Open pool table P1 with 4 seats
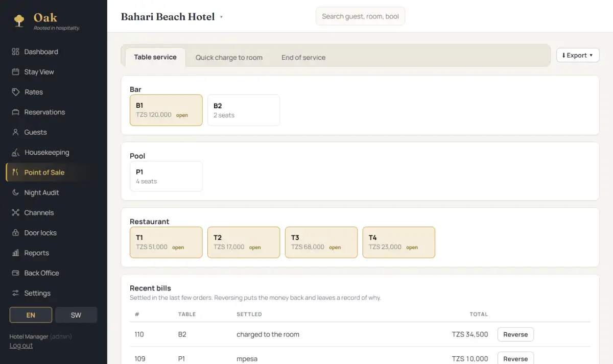 pos(166,176)
